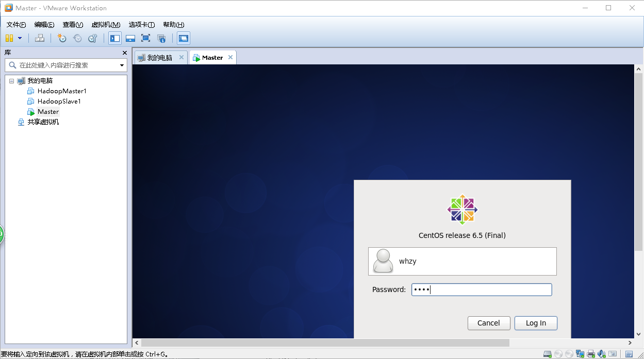Screen dimensions: 644x359
Task: Click the library search input field
Action: pos(66,65)
